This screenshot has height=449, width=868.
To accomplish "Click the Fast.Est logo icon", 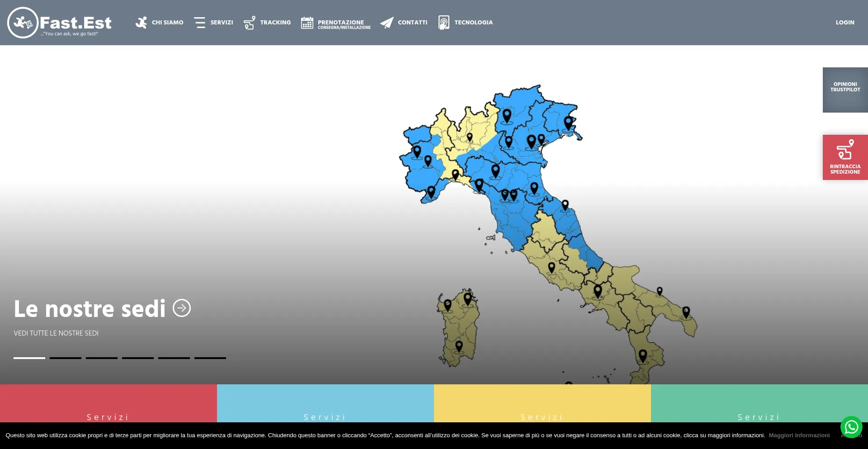I will (23, 23).
